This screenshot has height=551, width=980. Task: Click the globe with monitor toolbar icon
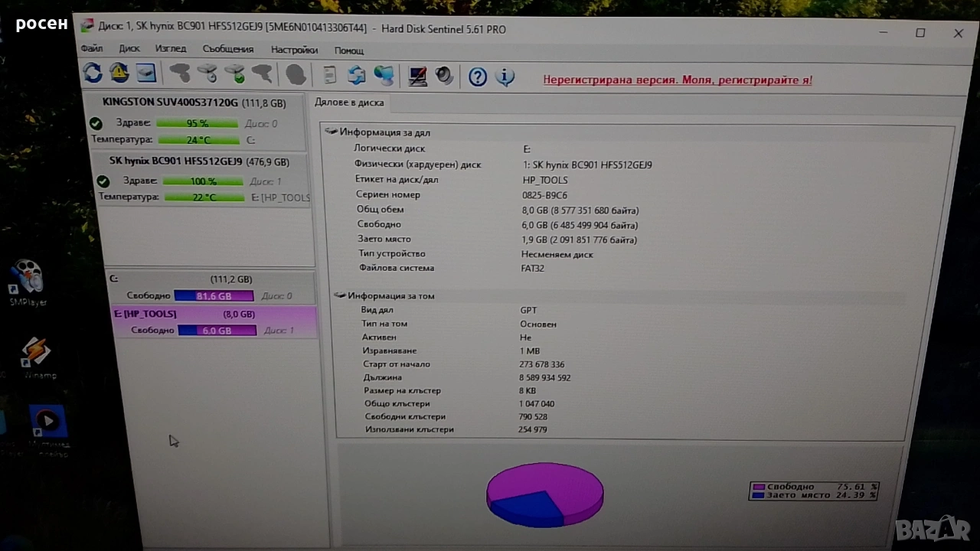[x=384, y=75]
